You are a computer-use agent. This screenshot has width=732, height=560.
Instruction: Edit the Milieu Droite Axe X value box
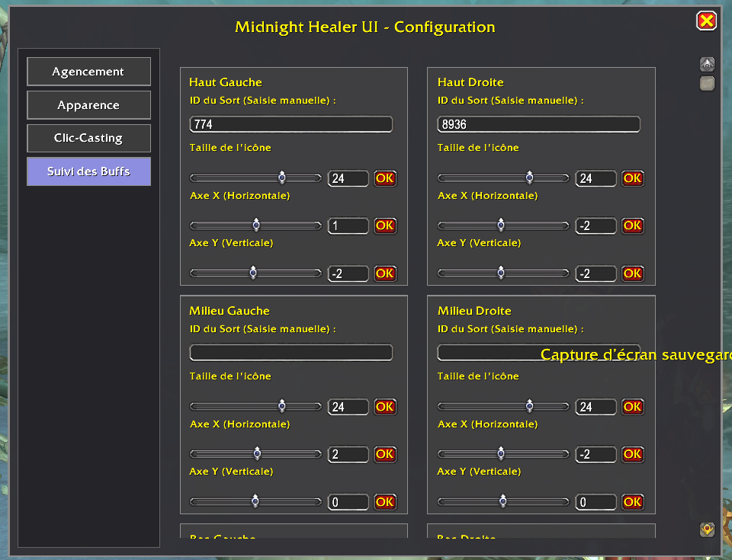pos(596,454)
